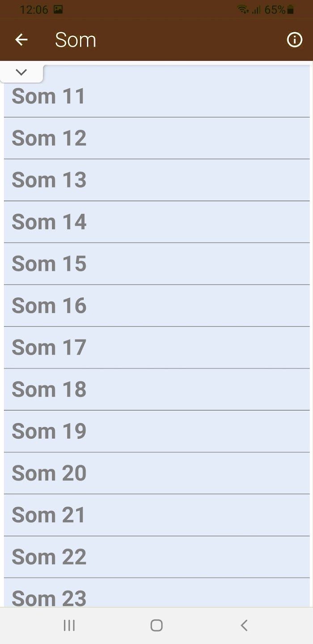The width and height of the screenshot is (313, 644).
Task: Open Som 19 sound entry
Action: 156,432
